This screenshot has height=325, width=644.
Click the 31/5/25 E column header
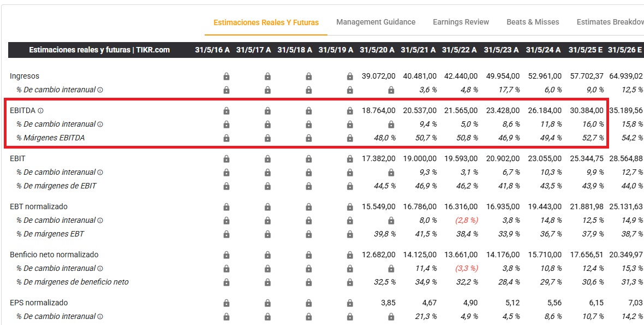(585, 50)
